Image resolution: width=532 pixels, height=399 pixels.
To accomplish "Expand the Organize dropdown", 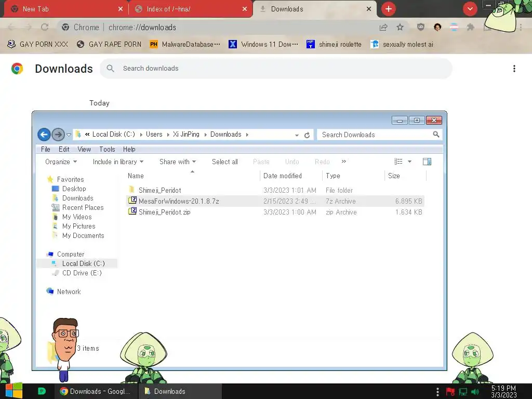I will click(x=61, y=162).
